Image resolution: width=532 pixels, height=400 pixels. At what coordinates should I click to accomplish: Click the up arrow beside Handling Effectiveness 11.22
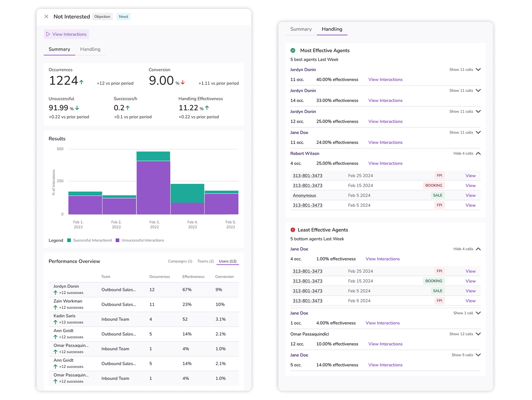tap(207, 108)
